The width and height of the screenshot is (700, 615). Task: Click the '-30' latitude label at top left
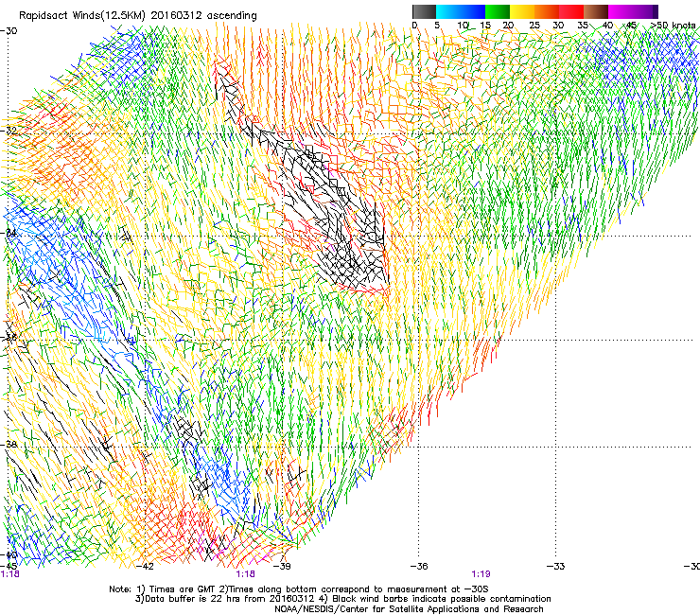pyautogui.click(x=9, y=31)
